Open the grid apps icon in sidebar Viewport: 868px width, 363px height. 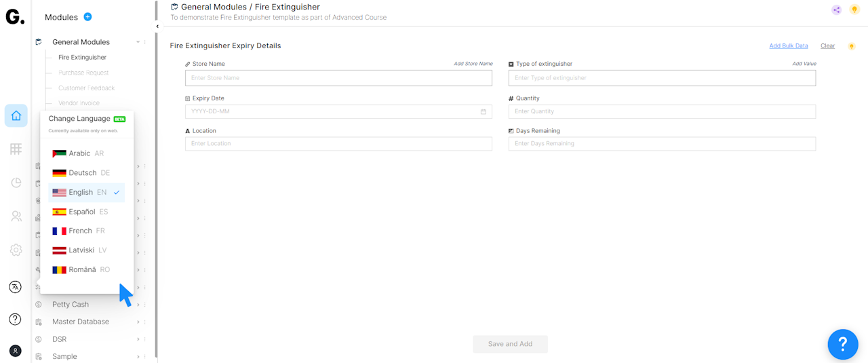(16, 149)
